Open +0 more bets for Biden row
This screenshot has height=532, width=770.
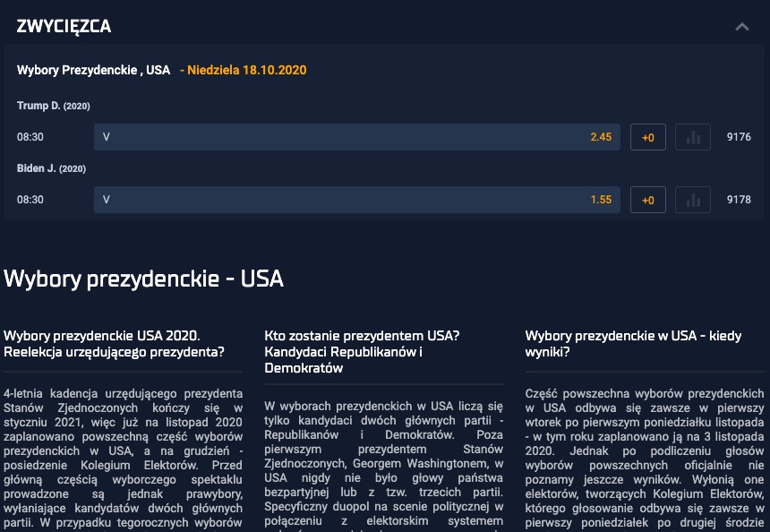pyautogui.click(x=648, y=200)
